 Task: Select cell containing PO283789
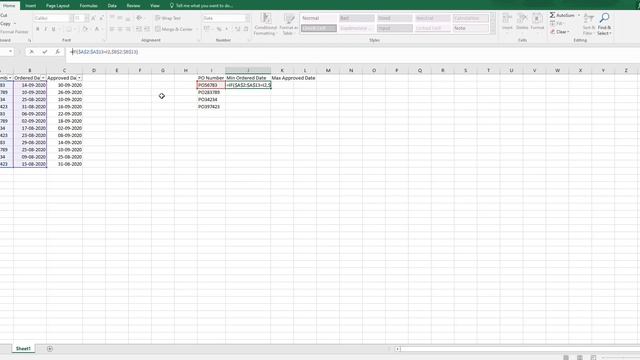tap(211, 92)
